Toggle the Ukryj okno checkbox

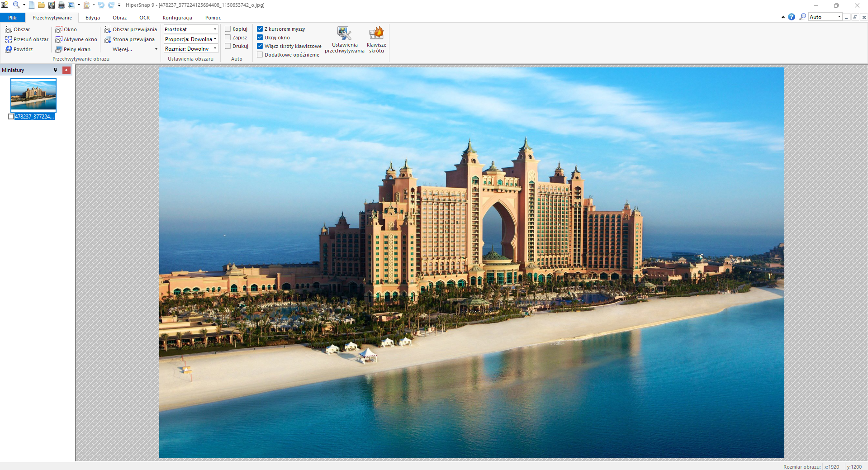(260, 38)
